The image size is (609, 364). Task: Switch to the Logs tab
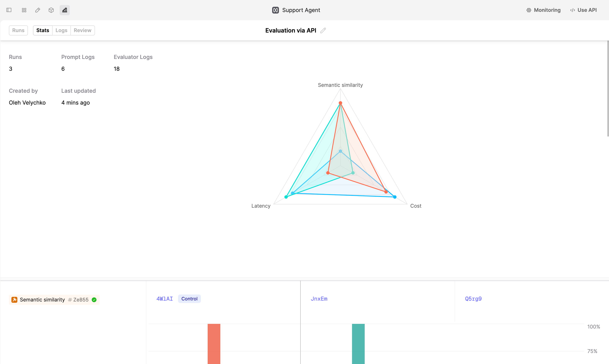[61, 30]
